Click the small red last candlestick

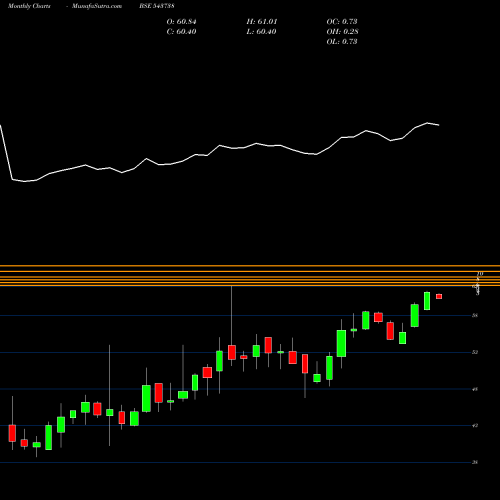click(439, 296)
